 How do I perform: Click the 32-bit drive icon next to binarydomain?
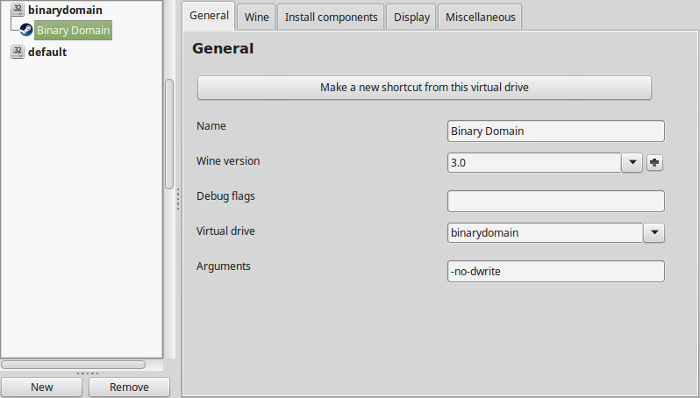click(17, 9)
